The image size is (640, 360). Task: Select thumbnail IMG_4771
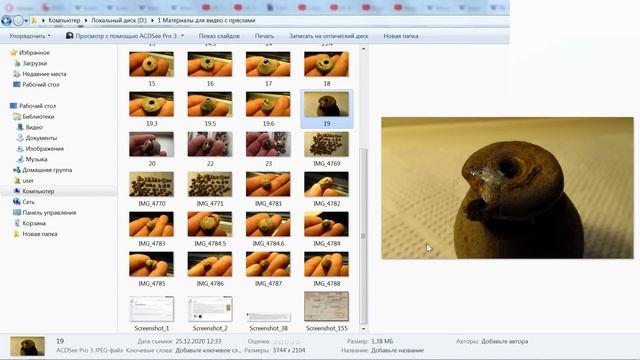click(210, 184)
